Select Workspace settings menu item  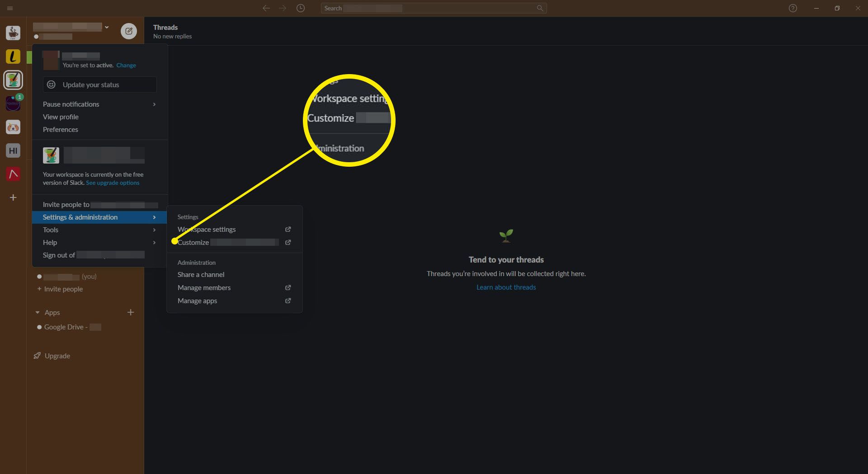[x=207, y=230]
